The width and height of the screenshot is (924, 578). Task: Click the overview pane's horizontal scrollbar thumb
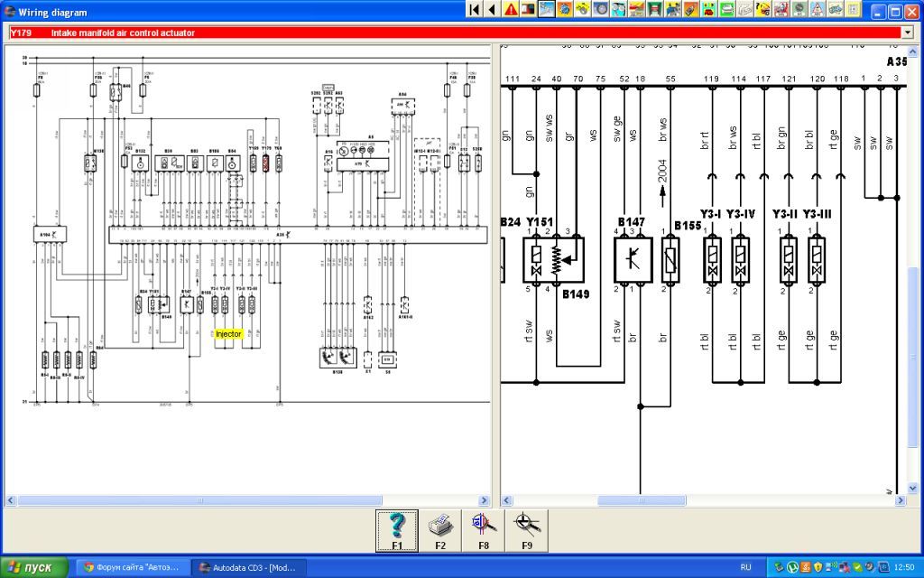[199, 500]
